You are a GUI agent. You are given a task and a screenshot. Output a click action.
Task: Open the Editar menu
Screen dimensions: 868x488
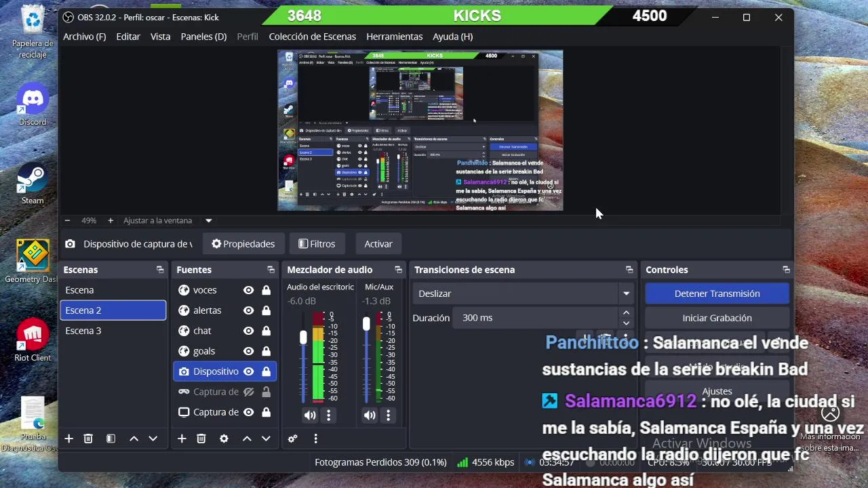click(x=128, y=37)
